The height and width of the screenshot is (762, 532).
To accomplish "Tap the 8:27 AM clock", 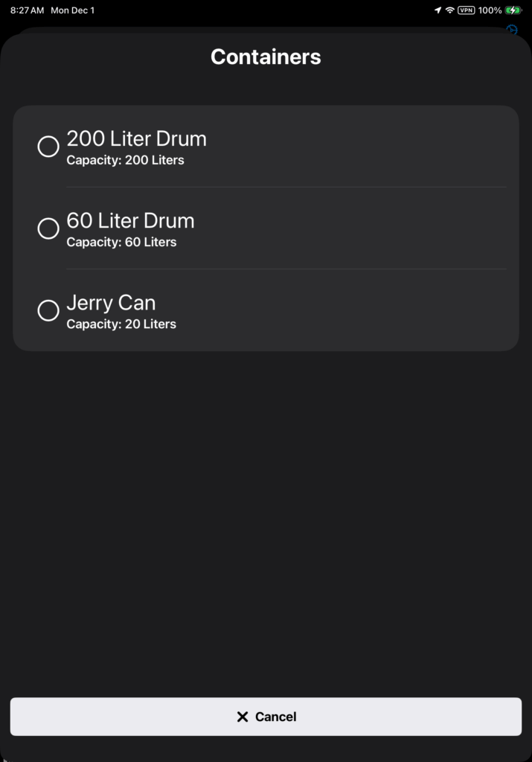I will pyautogui.click(x=27, y=10).
